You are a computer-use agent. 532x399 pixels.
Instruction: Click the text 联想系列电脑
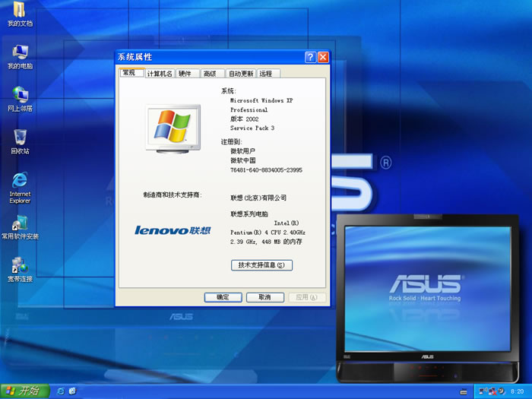coord(249,214)
